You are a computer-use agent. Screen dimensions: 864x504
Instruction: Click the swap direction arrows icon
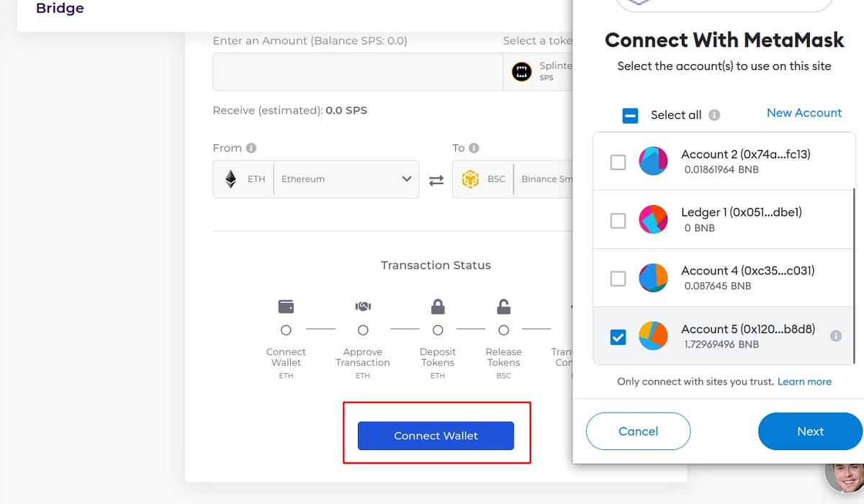click(x=437, y=179)
